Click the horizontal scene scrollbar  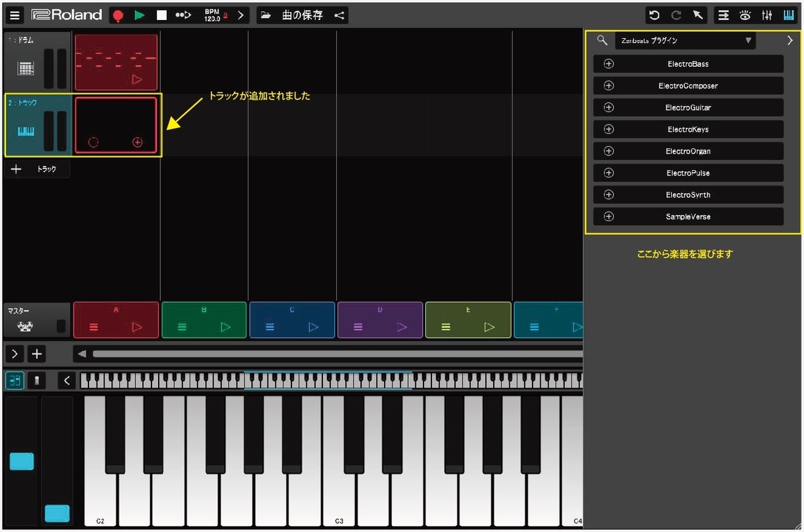tap(338, 354)
